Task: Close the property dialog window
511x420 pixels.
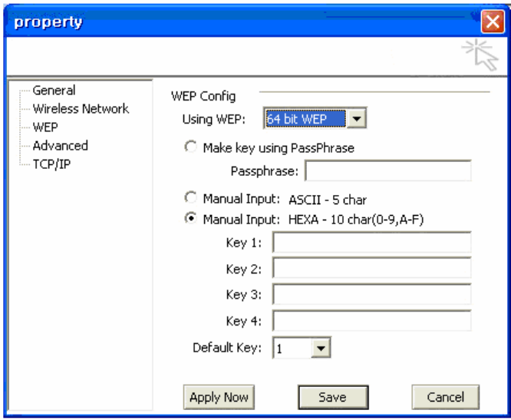Action: point(493,21)
